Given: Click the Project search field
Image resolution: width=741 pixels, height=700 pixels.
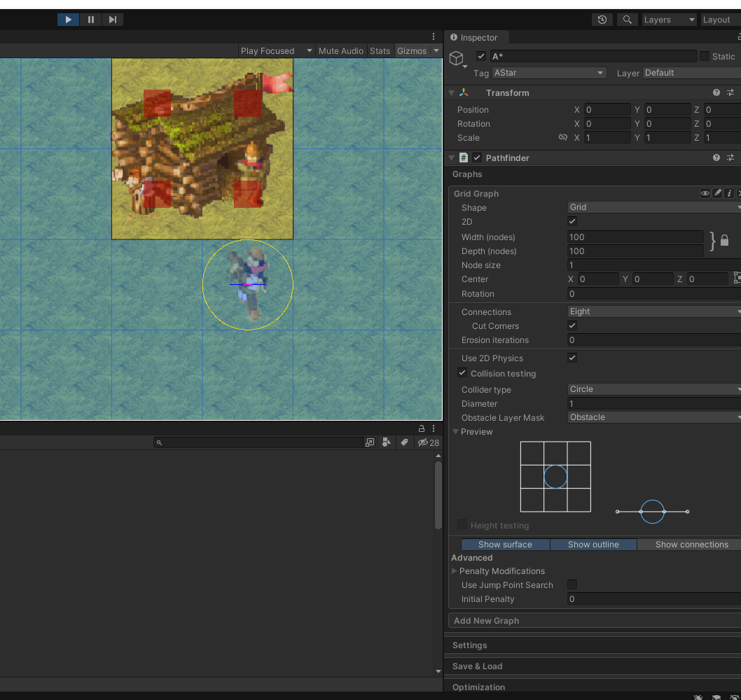Looking at the screenshot, I should click(x=258, y=442).
